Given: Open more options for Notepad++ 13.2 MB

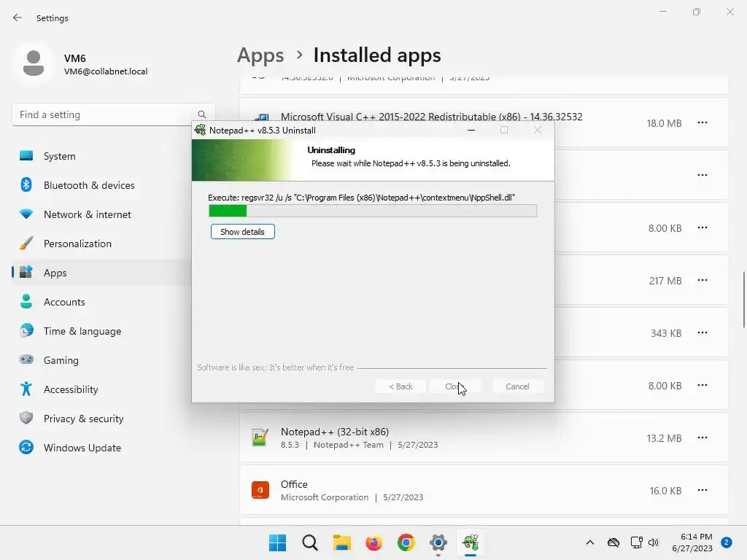Looking at the screenshot, I should [703, 437].
